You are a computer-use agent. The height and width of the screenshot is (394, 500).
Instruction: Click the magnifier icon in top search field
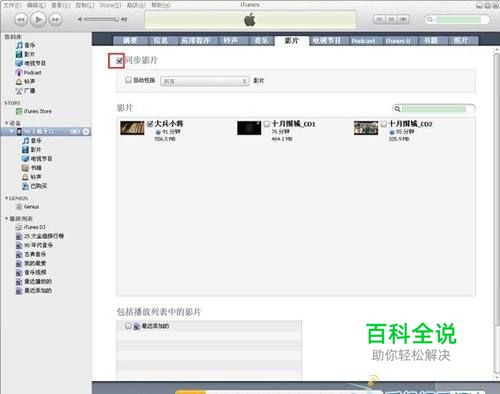click(430, 20)
